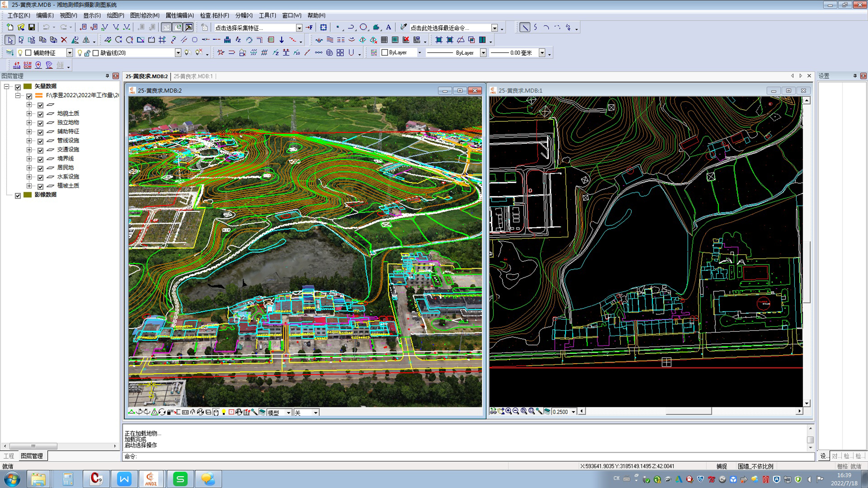Click the black grid table icon
Viewport: 868px width, 488px height.
[384, 40]
